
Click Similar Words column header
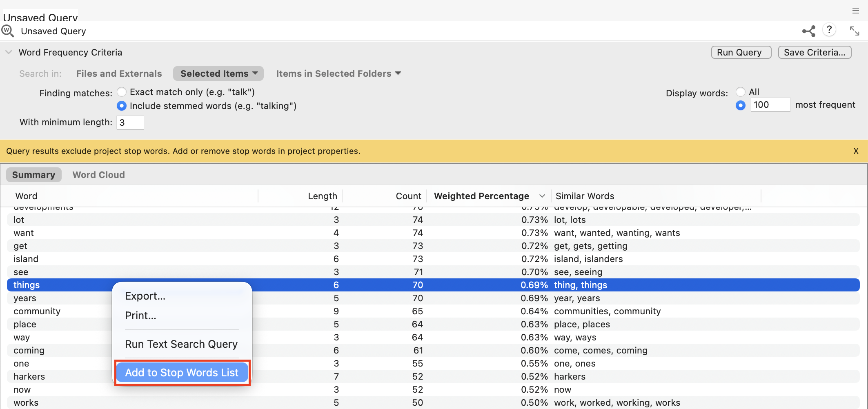tap(585, 196)
